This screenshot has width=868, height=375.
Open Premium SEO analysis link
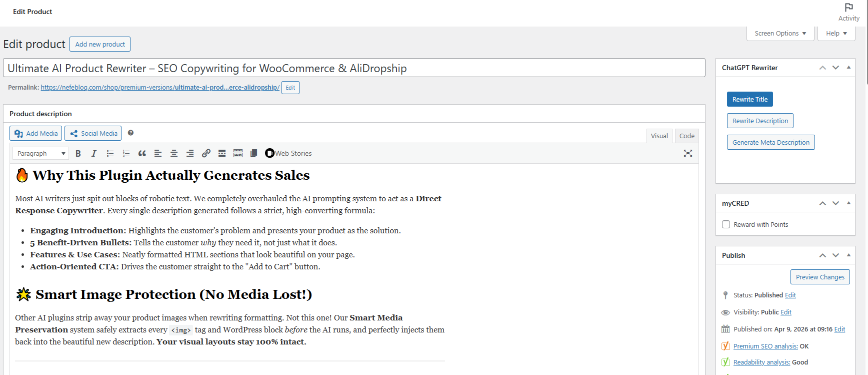point(765,346)
